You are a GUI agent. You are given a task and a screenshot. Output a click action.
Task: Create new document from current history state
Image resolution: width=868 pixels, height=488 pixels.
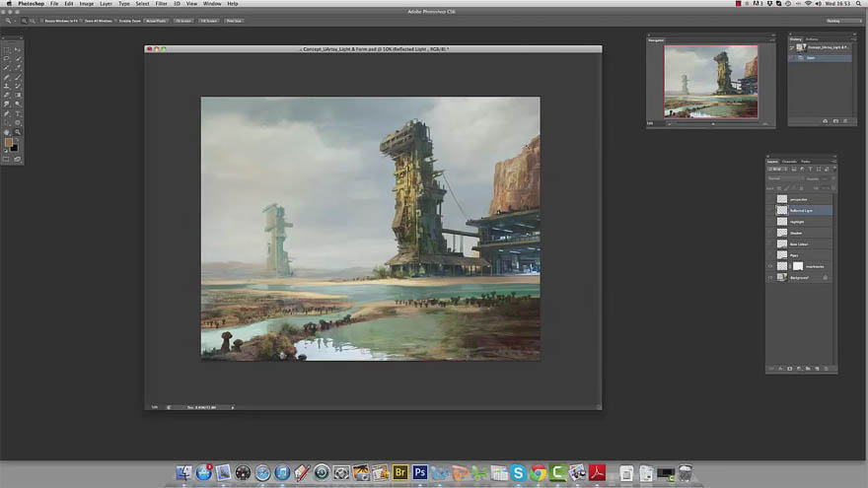coord(825,121)
